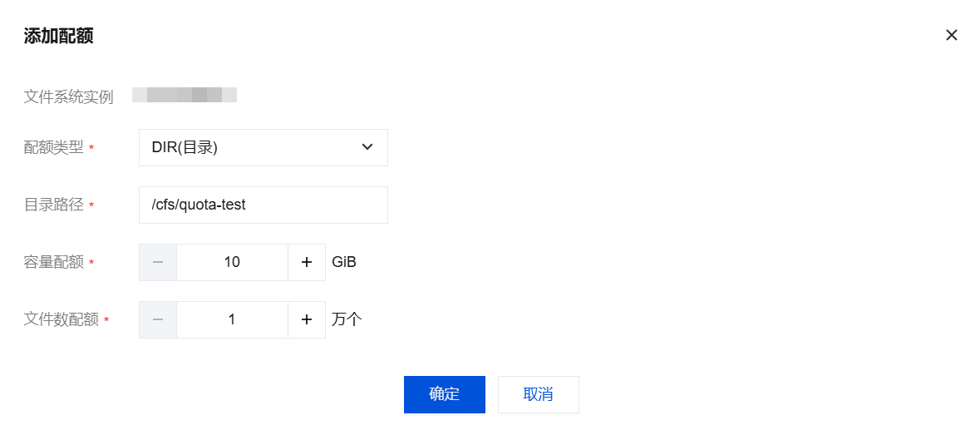Click the 容量配额 value field showing 10
Viewport: 980px width, 435px height.
[232, 262]
